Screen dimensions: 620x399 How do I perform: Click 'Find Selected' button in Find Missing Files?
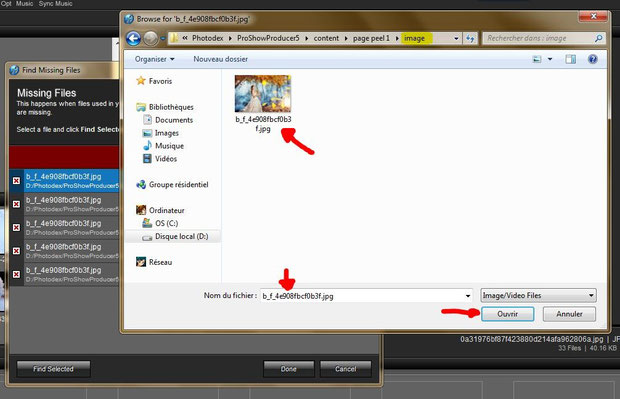(53, 369)
